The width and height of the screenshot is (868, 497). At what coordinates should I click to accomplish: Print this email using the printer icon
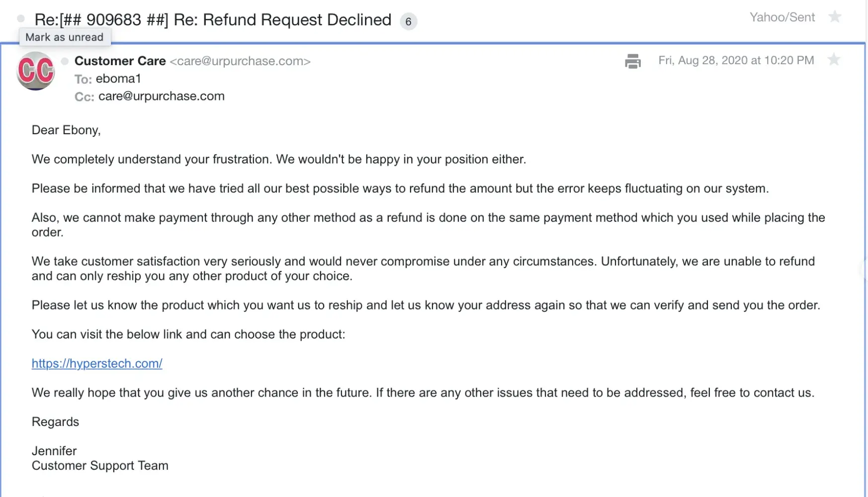click(633, 61)
